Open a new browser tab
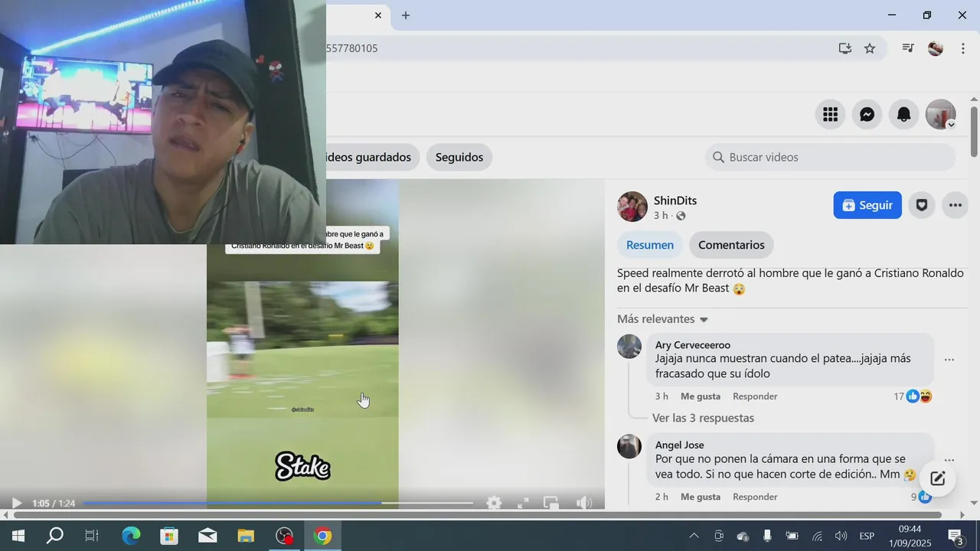This screenshot has width=980, height=551. (x=406, y=15)
